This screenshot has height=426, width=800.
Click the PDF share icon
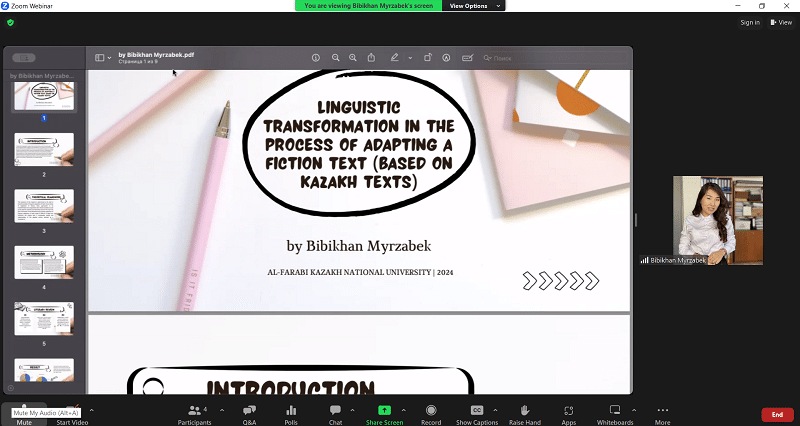click(372, 58)
